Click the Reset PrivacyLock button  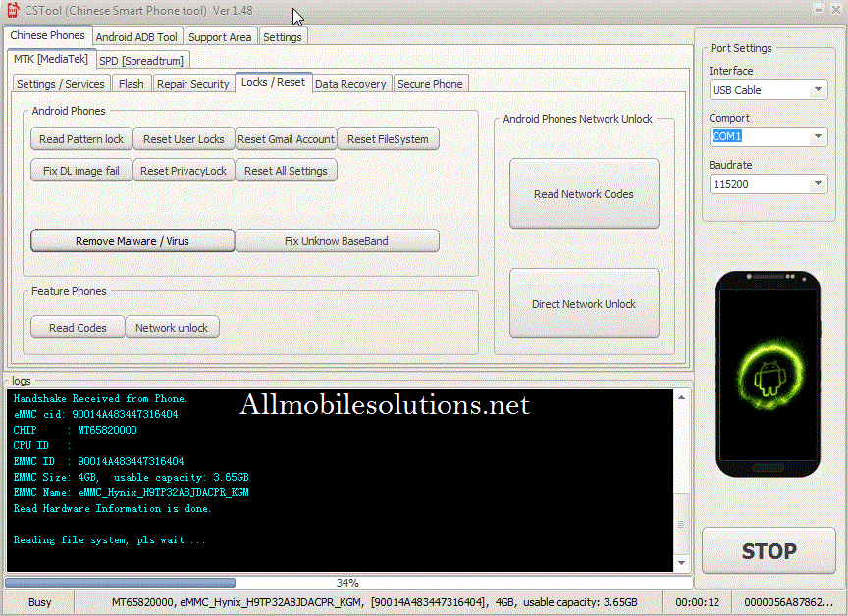click(184, 171)
